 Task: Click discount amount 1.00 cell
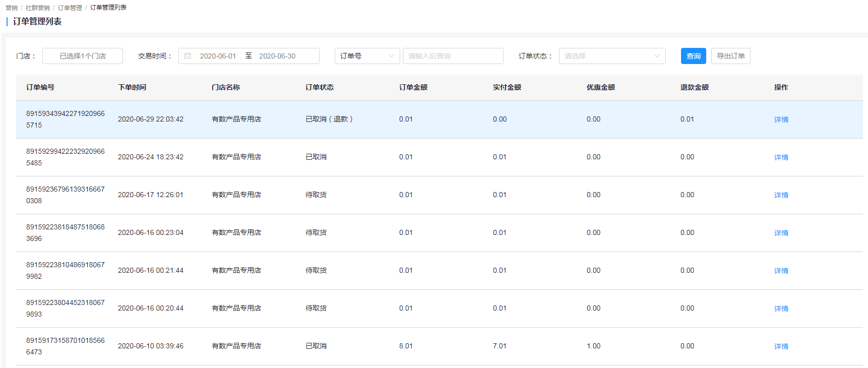[593, 346]
